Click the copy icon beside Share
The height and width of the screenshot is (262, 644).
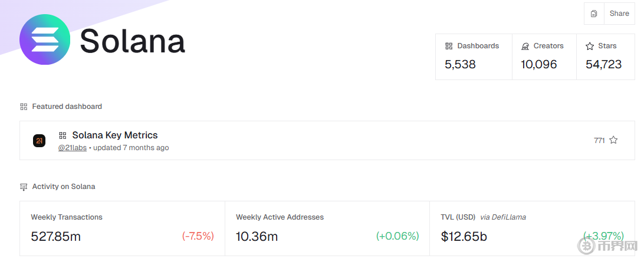tap(594, 14)
